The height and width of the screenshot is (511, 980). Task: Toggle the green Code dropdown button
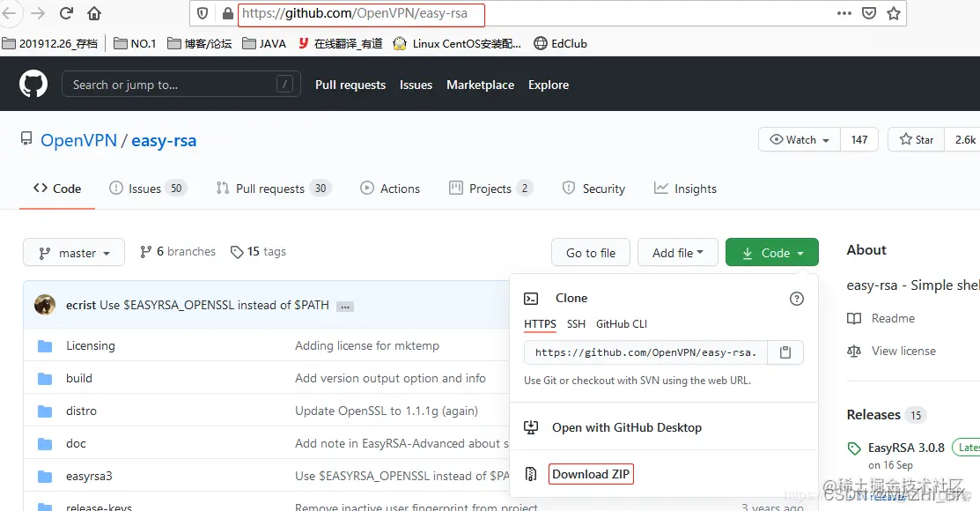click(772, 252)
